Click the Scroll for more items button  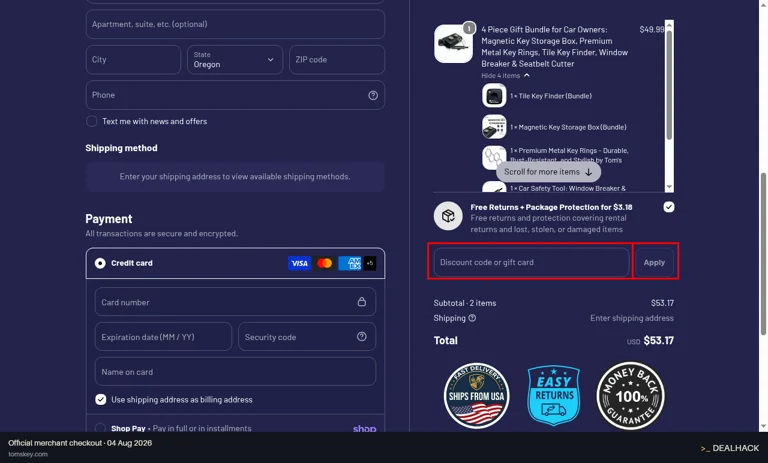coord(548,172)
